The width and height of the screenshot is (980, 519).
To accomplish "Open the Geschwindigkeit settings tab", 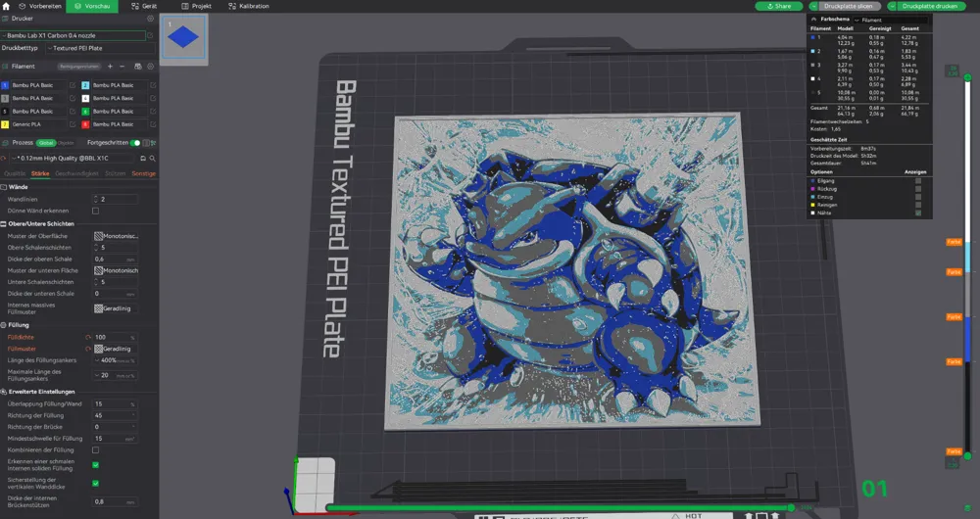I will click(x=76, y=173).
